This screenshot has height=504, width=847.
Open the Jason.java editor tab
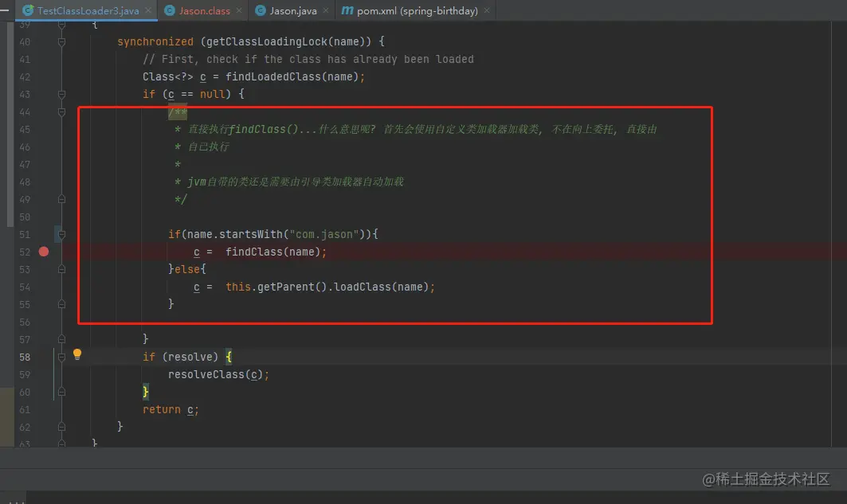point(292,11)
